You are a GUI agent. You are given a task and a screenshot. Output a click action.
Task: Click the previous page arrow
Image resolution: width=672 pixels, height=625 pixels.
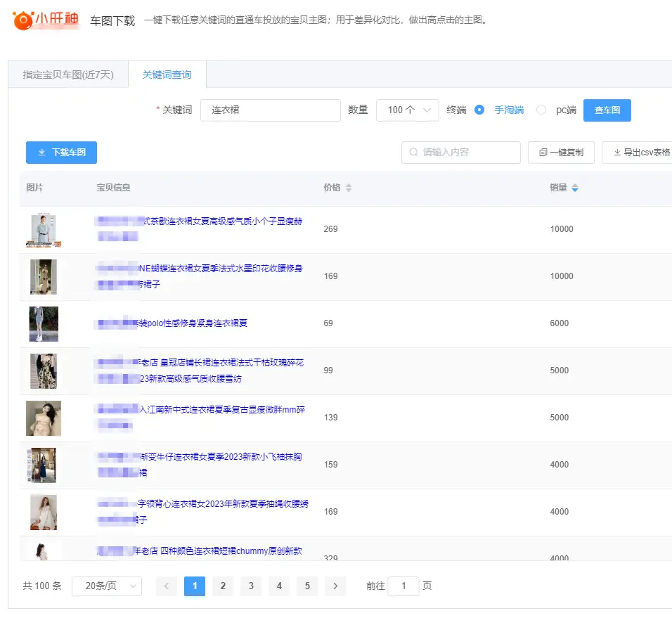(167, 586)
